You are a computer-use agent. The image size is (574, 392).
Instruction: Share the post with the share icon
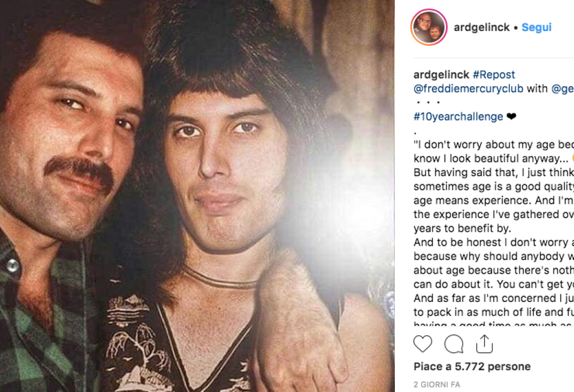click(484, 344)
